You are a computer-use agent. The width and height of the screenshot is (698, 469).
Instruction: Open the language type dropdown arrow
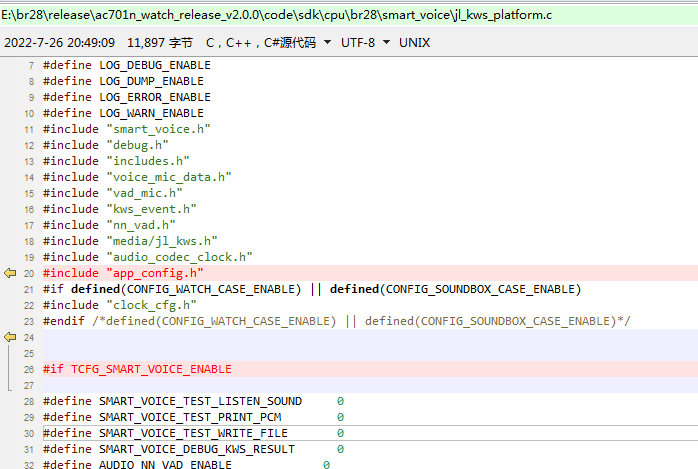(327, 42)
